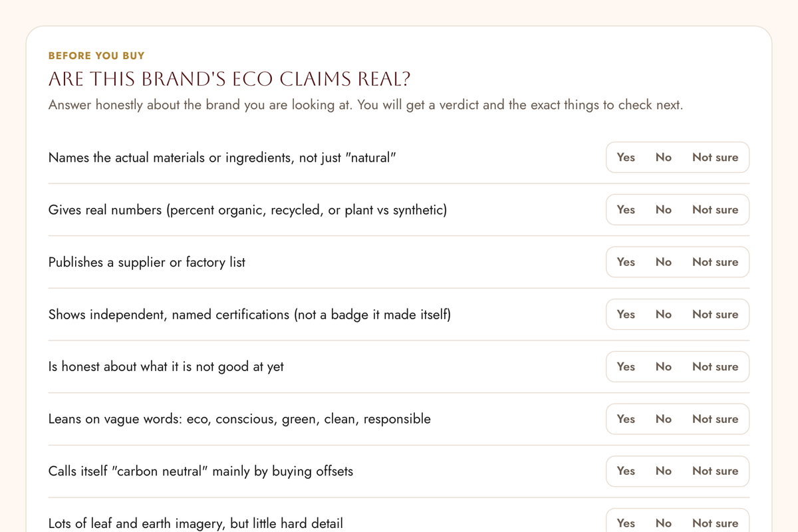
Task: Answer Yes for leans on vague words
Action: click(x=626, y=419)
